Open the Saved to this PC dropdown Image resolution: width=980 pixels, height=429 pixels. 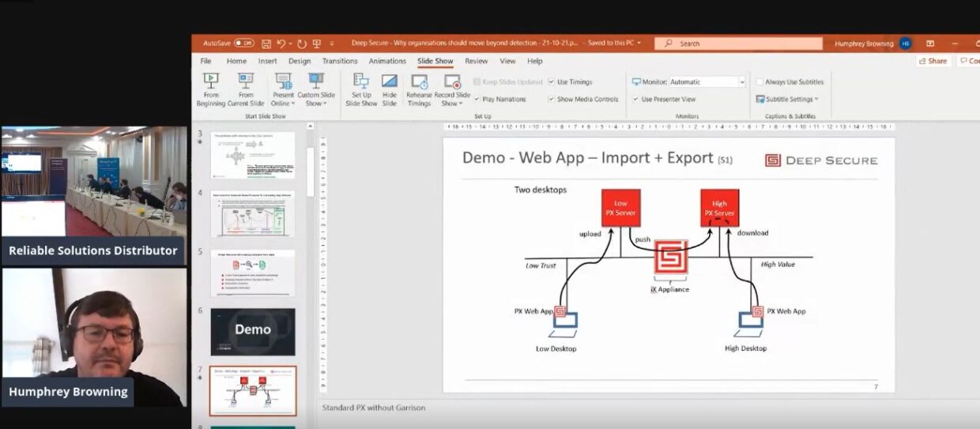tap(616, 43)
